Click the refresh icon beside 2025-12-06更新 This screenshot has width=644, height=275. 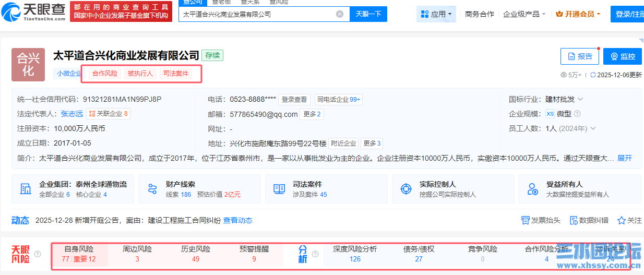[593, 75]
